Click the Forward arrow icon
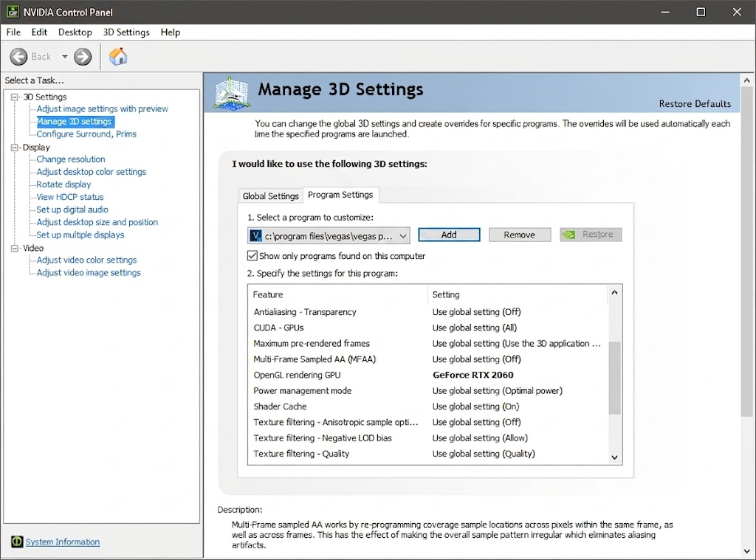Screen dimensions: 756x560 pyautogui.click(x=83, y=57)
